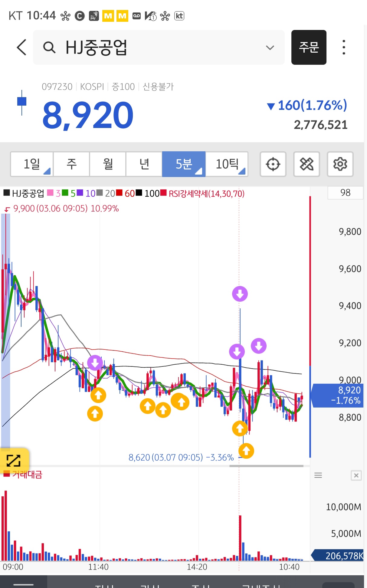
Task: Tap the kt icon in status bar
Action: tap(179, 16)
